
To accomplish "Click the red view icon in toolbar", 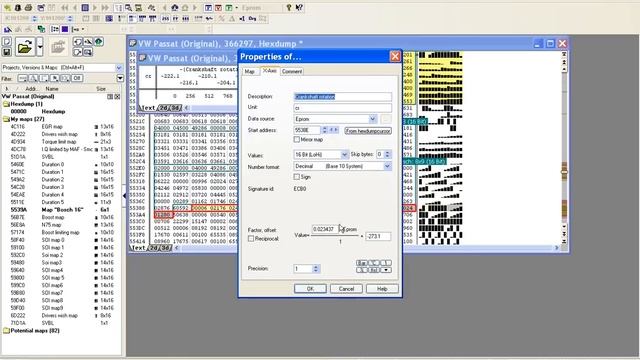I will (218, 7).
